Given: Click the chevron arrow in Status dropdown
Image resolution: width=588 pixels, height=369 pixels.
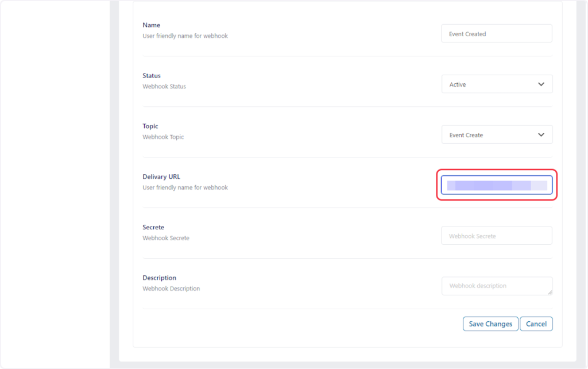Looking at the screenshot, I should click(x=541, y=84).
